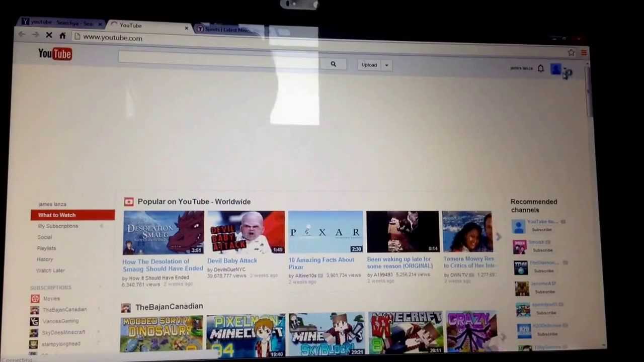Play Devil Baby Attack thumbnail
The width and height of the screenshot is (644, 362).
tap(246, 232)
